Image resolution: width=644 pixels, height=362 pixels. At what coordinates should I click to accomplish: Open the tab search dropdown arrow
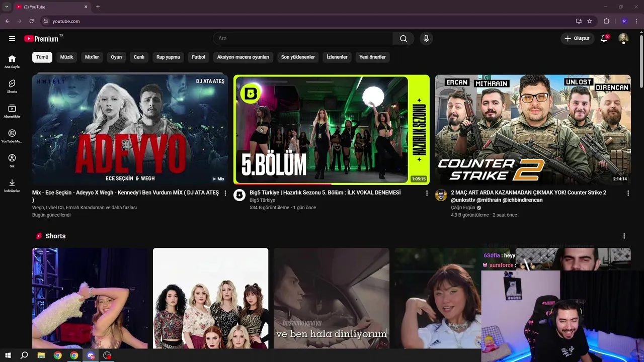click(x=7, y=7)
